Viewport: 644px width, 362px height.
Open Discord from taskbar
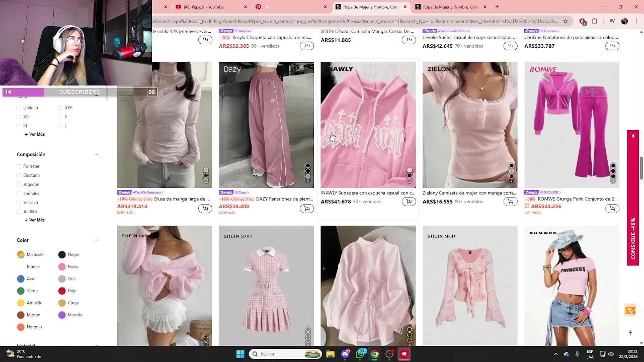click(345, 354)
